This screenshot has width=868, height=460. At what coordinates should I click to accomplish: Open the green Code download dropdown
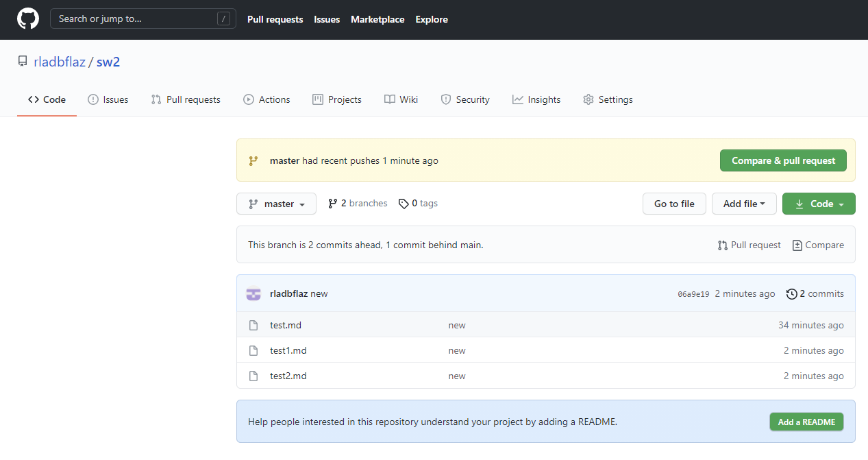pyautogui.click(x=819, y=204)
